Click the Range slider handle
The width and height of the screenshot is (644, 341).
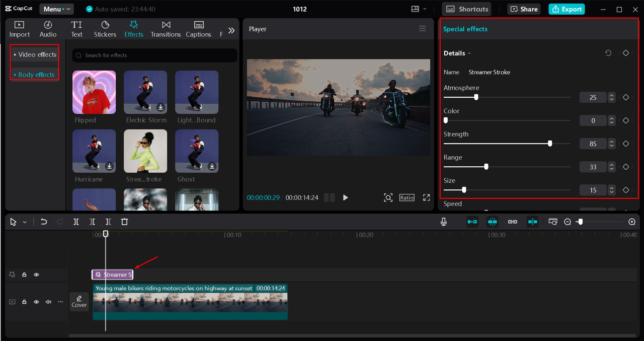tap(486, 167)
